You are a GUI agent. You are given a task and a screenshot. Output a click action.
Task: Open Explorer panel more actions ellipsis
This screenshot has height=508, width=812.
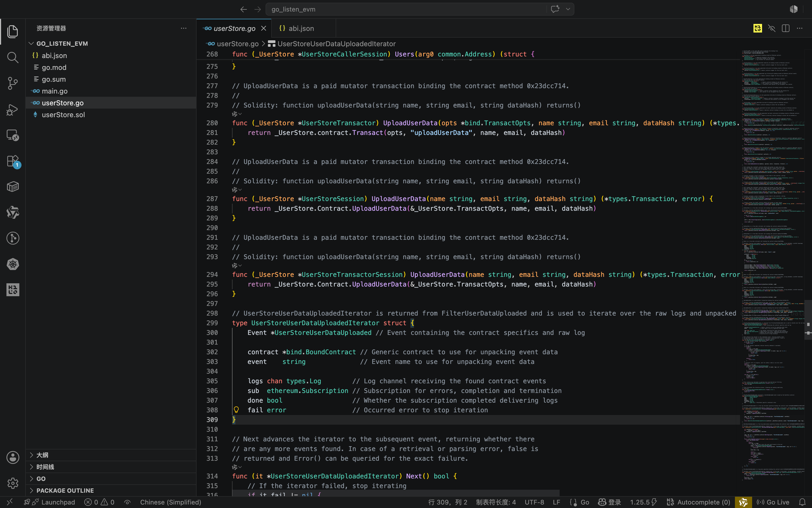point(184,28)
